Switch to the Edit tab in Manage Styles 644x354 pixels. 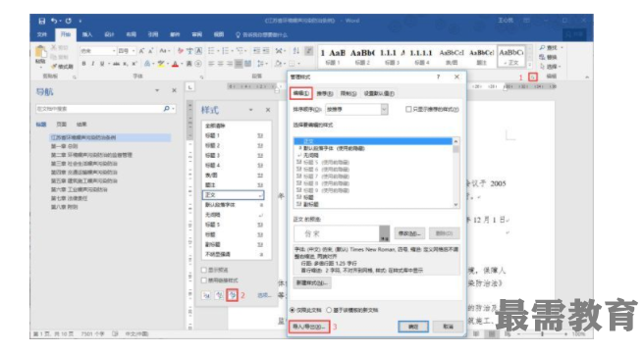[x=301, y=93]
